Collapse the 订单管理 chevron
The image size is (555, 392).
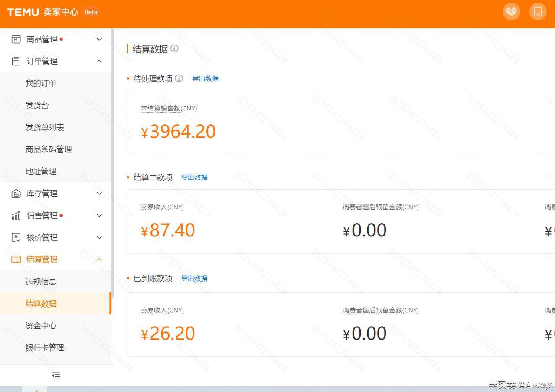(99, 62)
